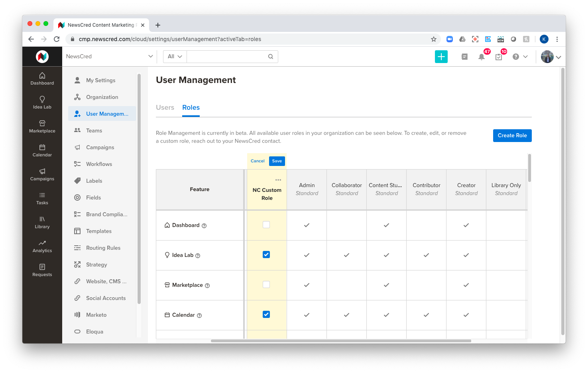
Task: Bookmark page with star icon
Action: pos(434,39)
